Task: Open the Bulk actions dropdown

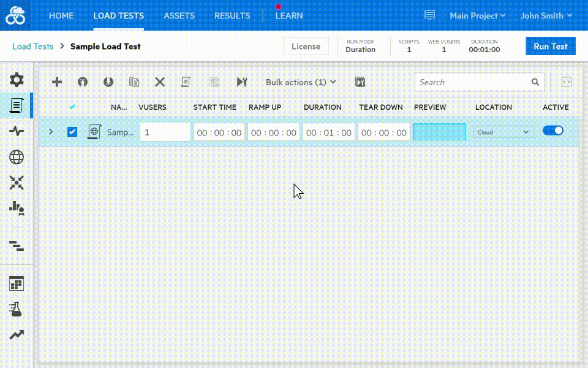Action: [300, 82]
